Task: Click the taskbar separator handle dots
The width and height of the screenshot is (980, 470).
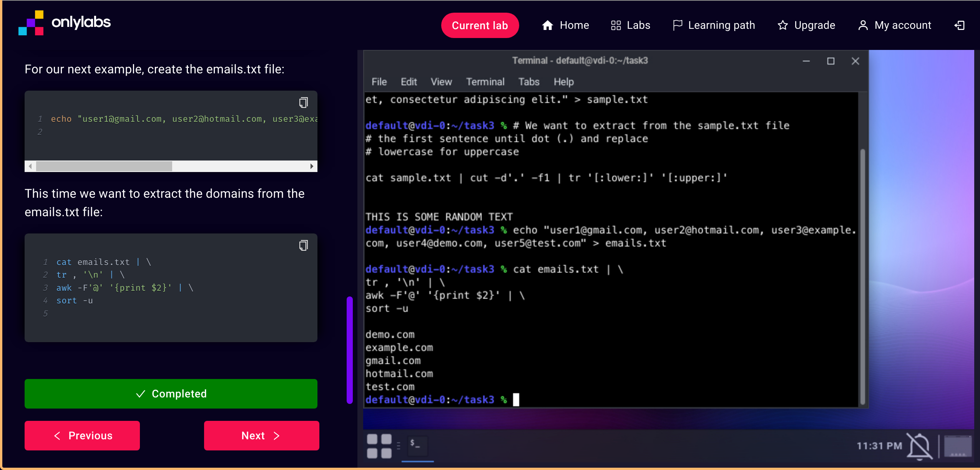Action: [x=399, y=446]
